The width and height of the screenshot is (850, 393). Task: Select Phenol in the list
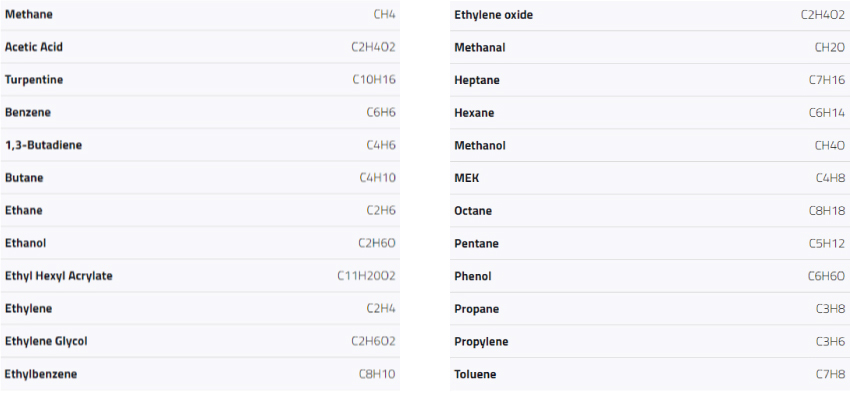473,276
